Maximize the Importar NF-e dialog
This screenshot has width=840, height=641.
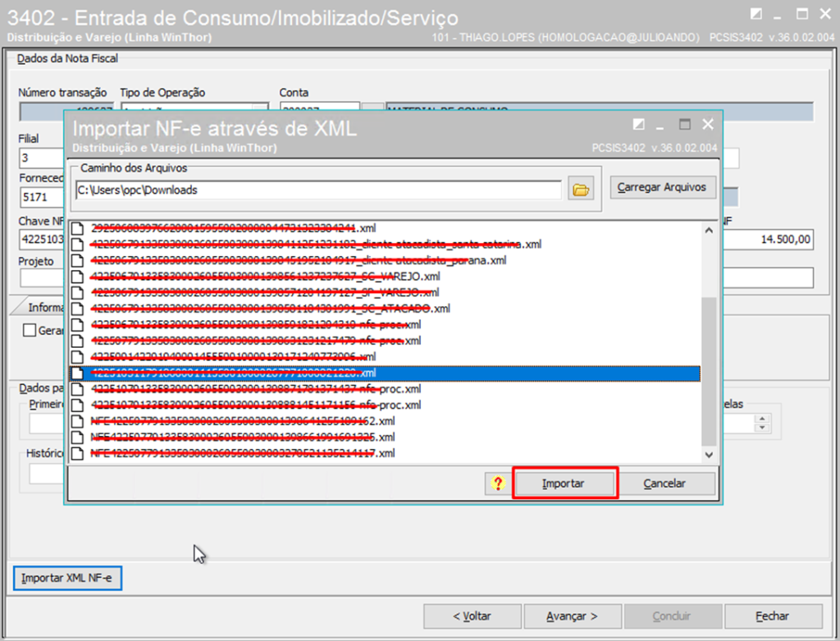pyautogui.click(x=685, y=125)
